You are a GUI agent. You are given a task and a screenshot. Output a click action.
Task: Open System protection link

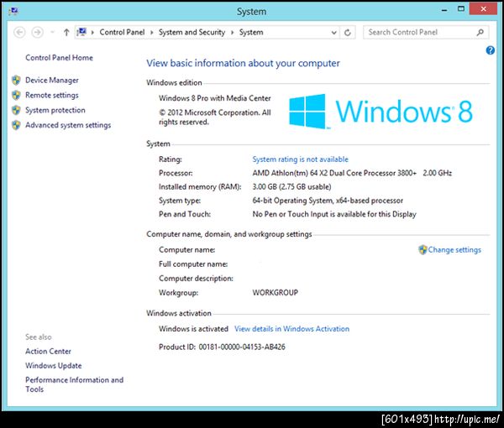point(55,110)
